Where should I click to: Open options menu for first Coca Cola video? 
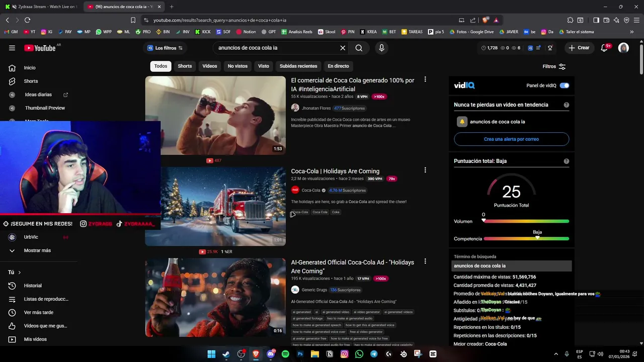[425, 79]
